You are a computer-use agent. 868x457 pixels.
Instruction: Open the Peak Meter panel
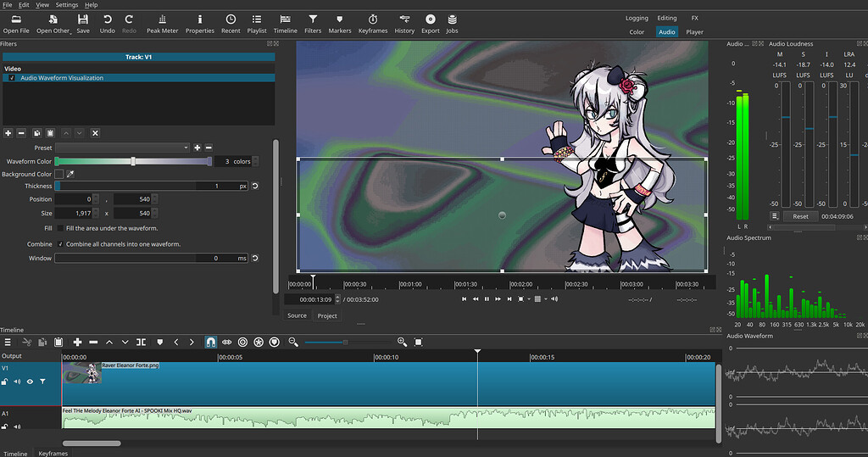click(x=162, y=24)
